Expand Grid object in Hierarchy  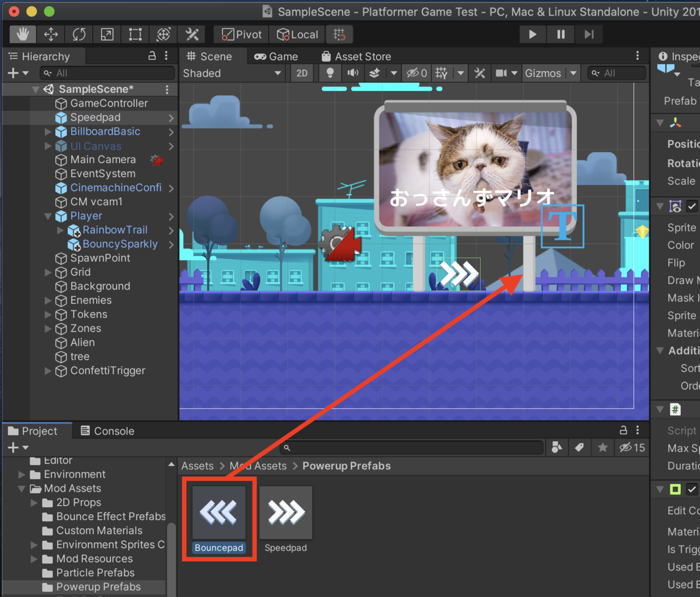click(48, 272)
